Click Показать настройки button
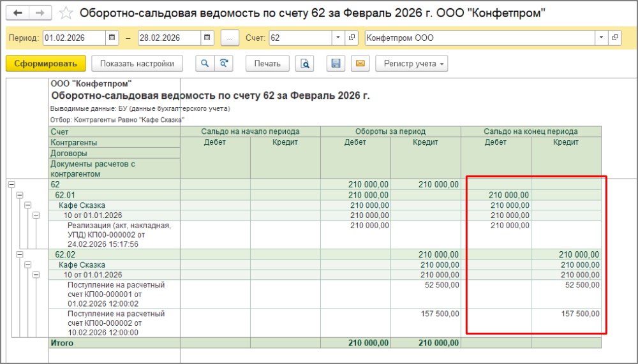 137,63
